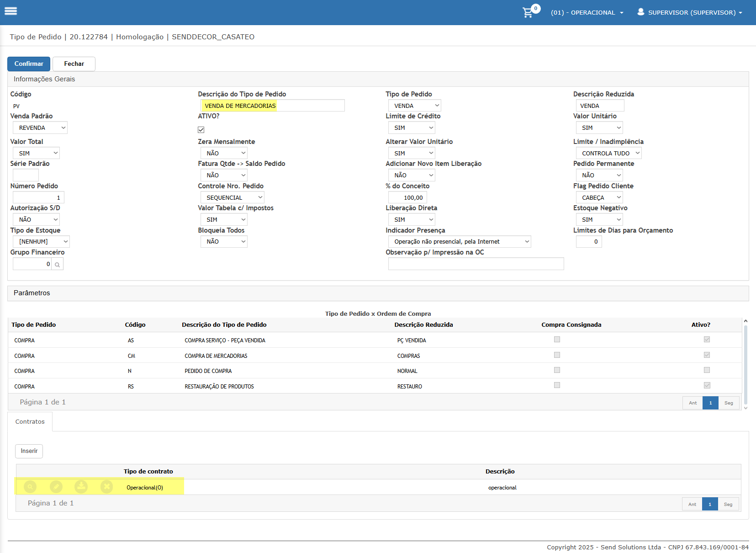Click the supervisor user profile icon
Screen dimensions: 756x553
[641, 12]
